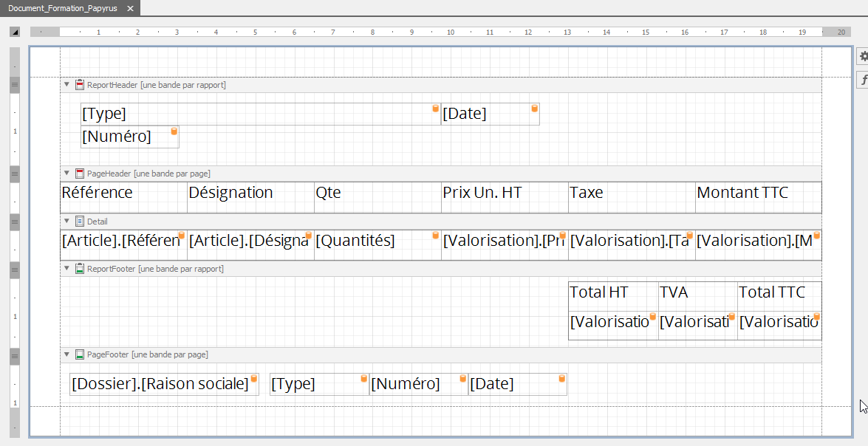This screenshot has height=446, width=868.
Task: Collapse the PageFooter band
Action: click(x=66, y=354)
